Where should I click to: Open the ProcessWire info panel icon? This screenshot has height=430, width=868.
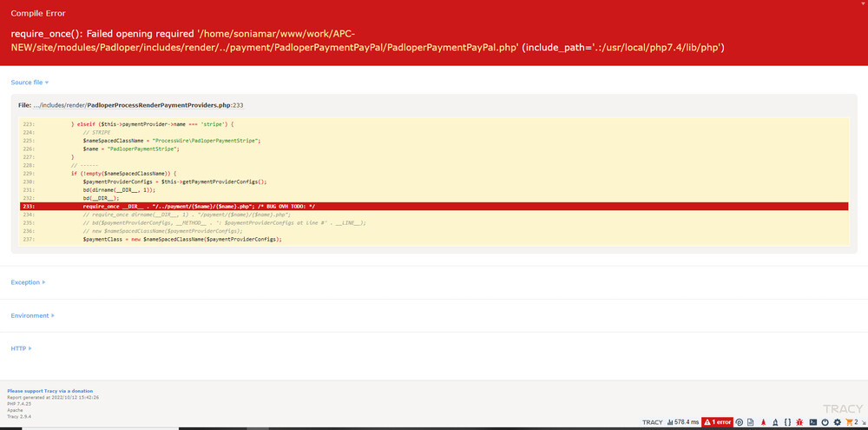pos(739,422)
